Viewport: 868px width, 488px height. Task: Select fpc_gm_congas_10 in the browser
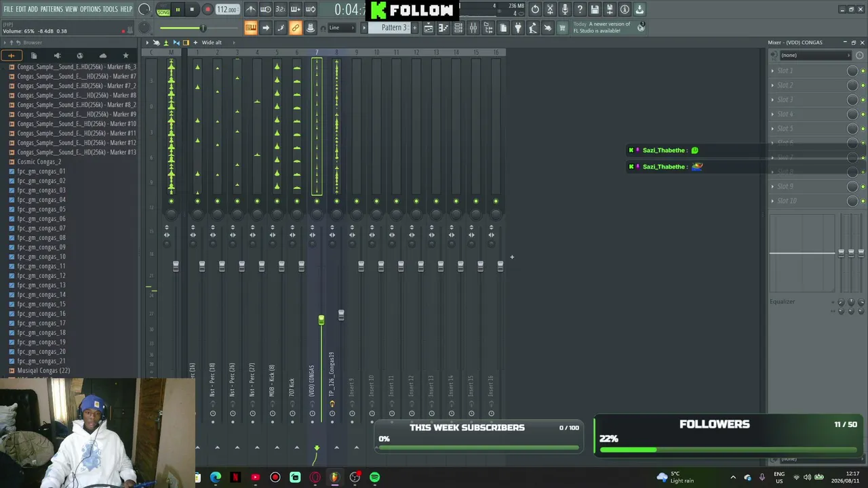[41, 257]
